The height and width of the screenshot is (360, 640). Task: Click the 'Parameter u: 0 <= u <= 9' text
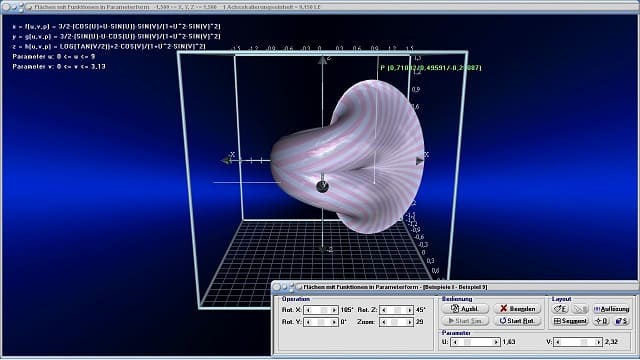click(53, 57)
